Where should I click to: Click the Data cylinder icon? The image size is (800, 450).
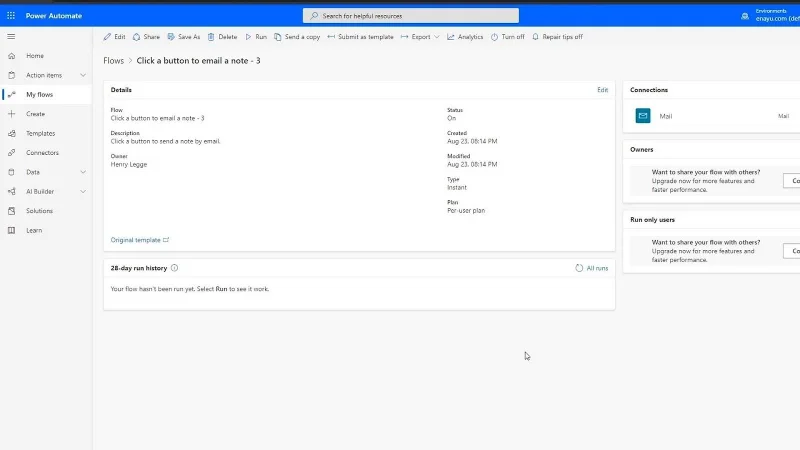pyautogui.click(x=12, y=172)
